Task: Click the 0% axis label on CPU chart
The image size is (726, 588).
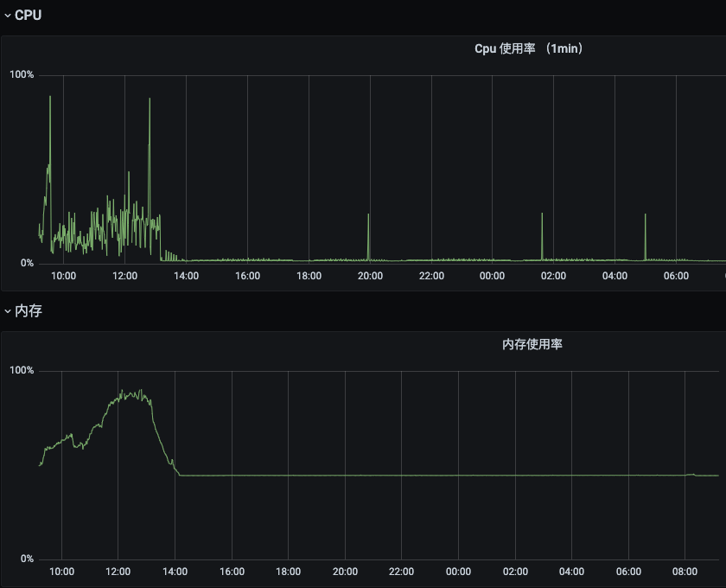Action: click(x=27, y=263)
